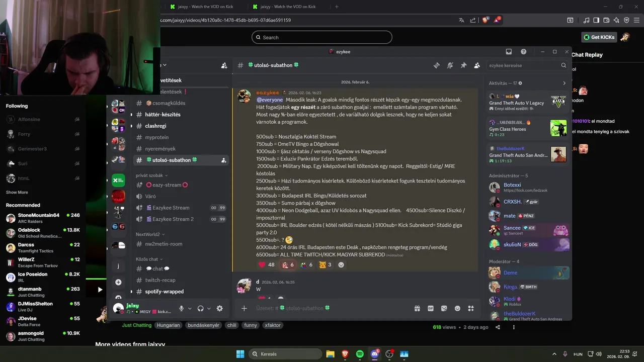644x362 pixels.
Task: Open member Botexxi in Adminisztrátor list
Action: [529, 188]
